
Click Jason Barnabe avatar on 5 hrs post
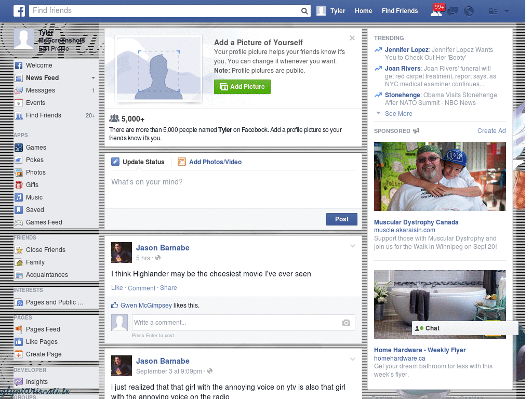[122, 252]
